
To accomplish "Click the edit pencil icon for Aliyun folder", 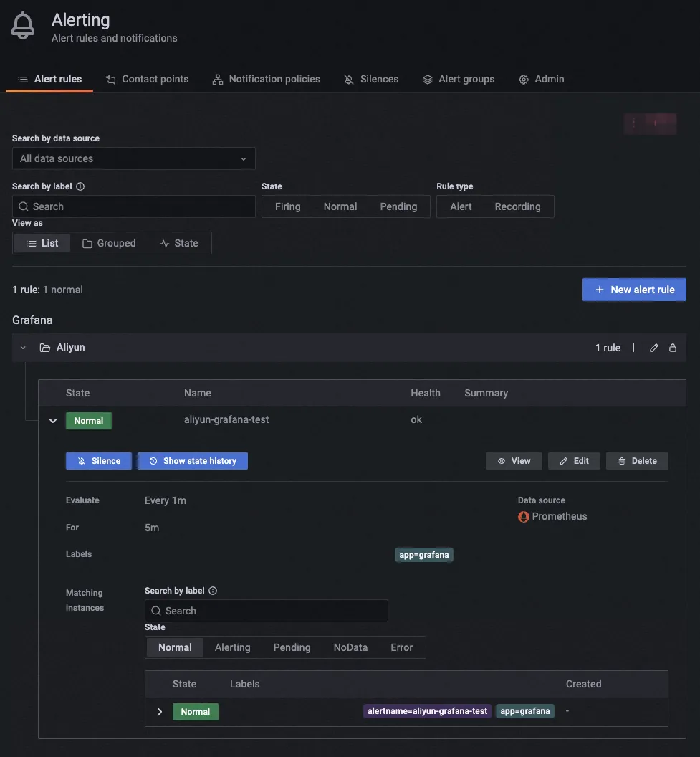I will (653, 348).
